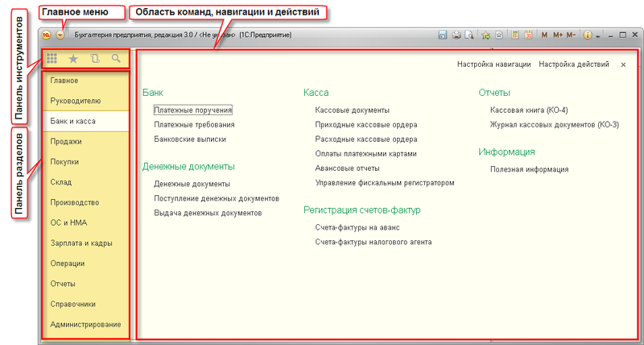
Task: Open the History scroll icon
Action: click(x=96, y=59)
